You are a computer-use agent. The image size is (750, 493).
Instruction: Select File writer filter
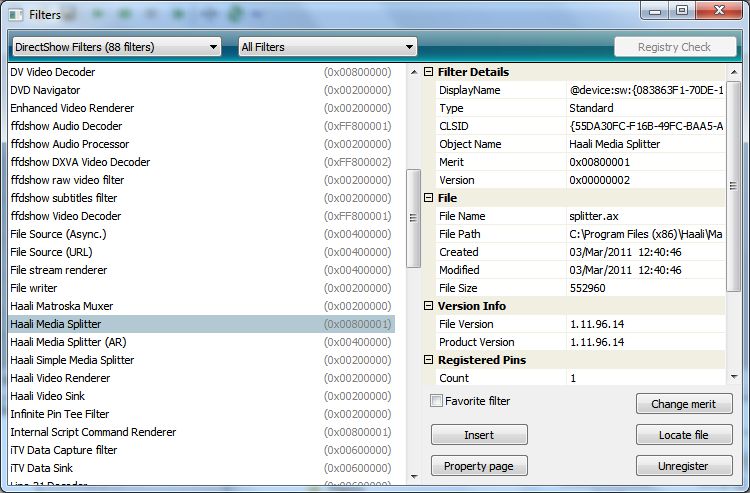click(x=201, y=288)
